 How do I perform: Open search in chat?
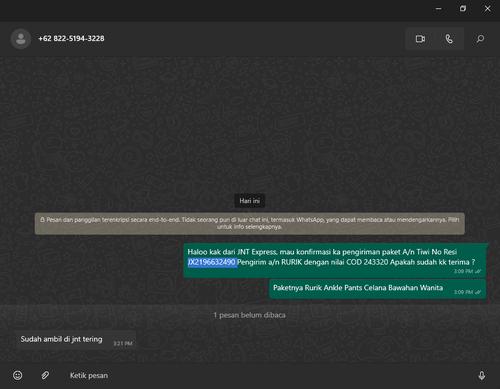click(x=480, y=39)
